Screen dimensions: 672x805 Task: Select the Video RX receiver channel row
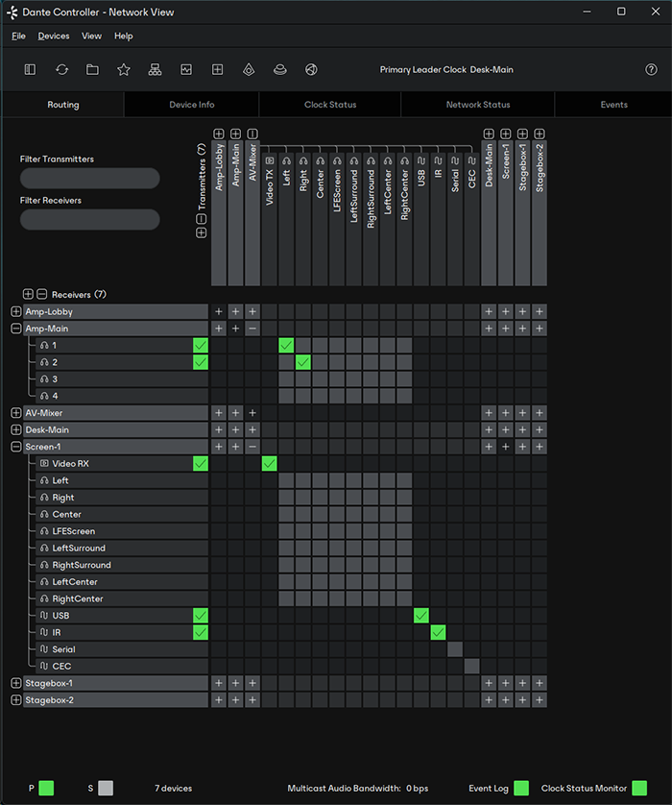[x=122, y=464]
